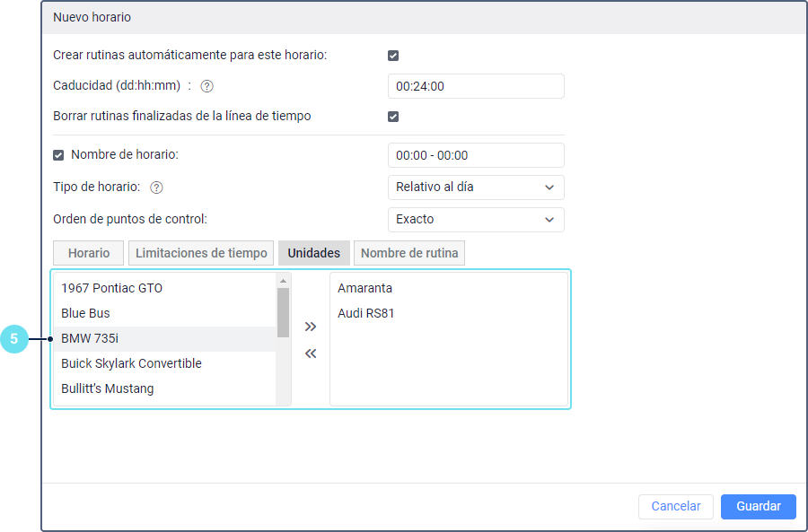
Task: Switch to the Horario tab
Action: (89, 253)
